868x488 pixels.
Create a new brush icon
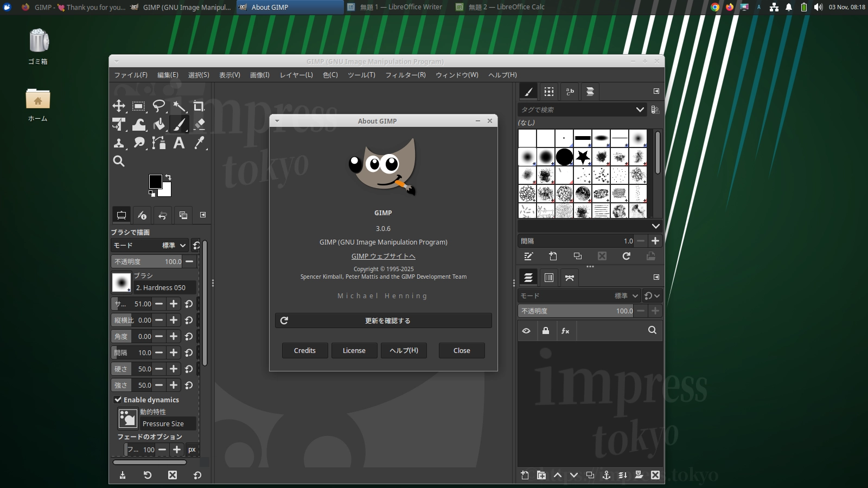pyautogui.click(x=553, y=256)
